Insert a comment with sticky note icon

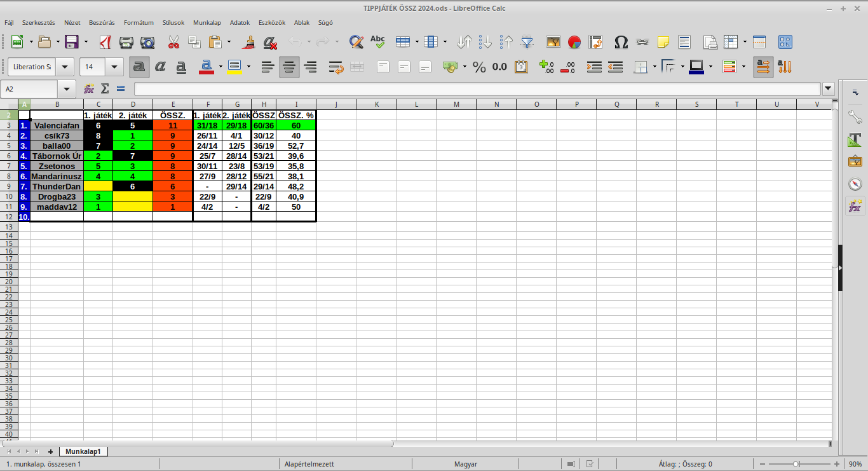(x=663, y=42)
